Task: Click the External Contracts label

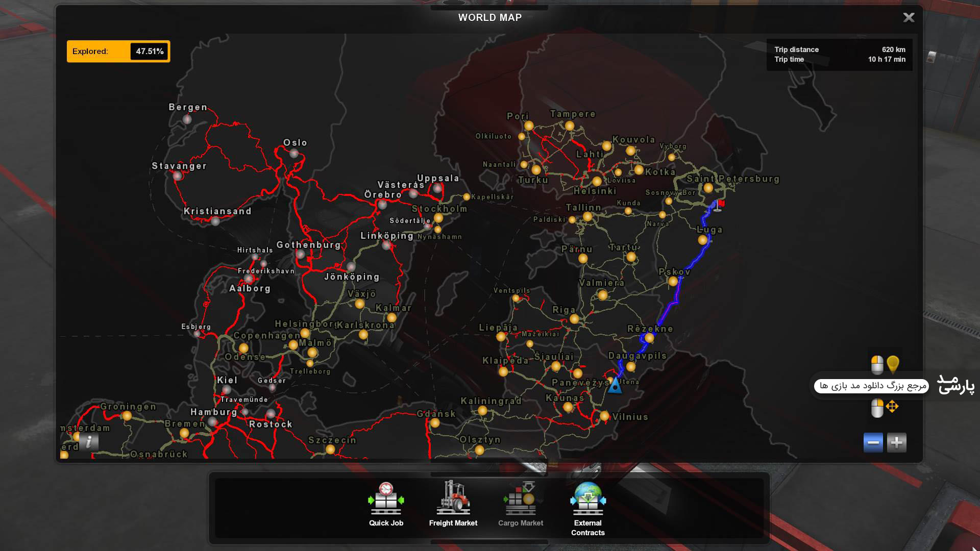Action: (x=588, y=528)
